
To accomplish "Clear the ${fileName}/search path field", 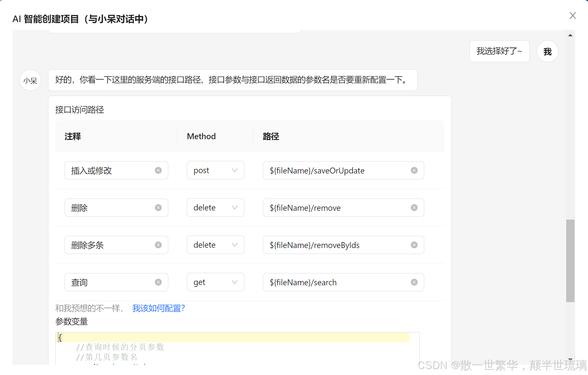I will 414,282.
